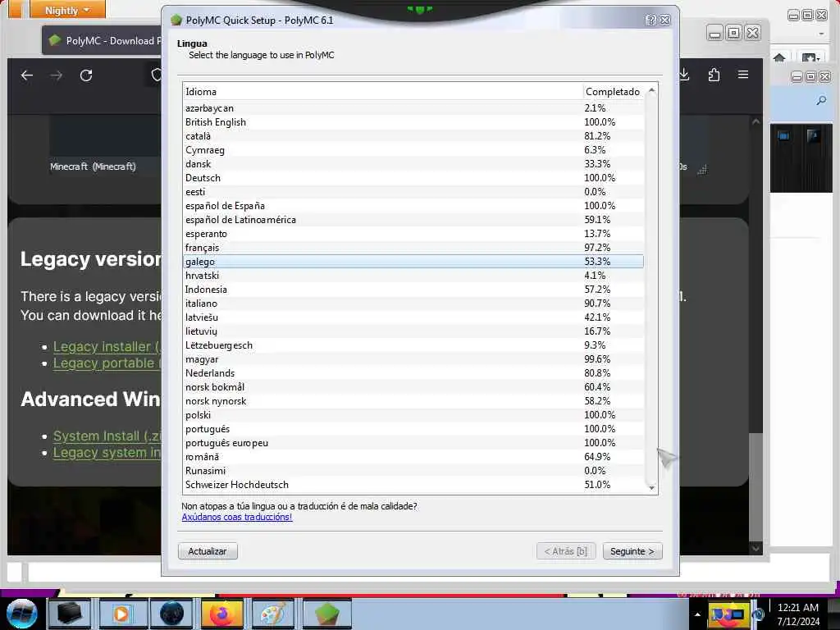Select the español de Latinoamérica row
The height and width of the screenshot is (630, 840).
[413, 220]
